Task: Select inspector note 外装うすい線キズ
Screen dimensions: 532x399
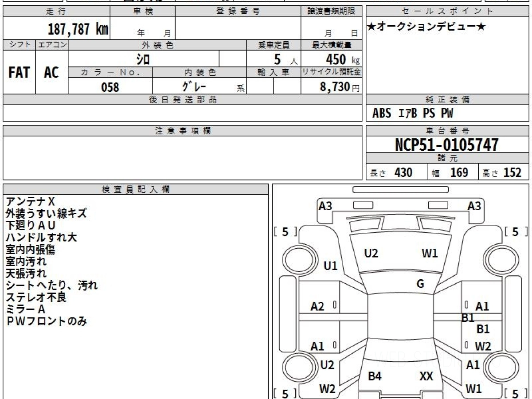Action: 46,214
